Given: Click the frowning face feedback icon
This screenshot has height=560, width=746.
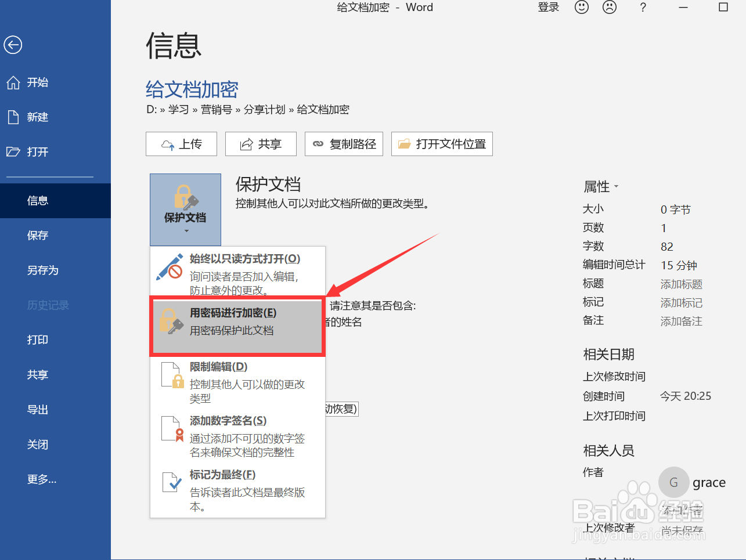Looking at the screenshot, I should [610, 7].
